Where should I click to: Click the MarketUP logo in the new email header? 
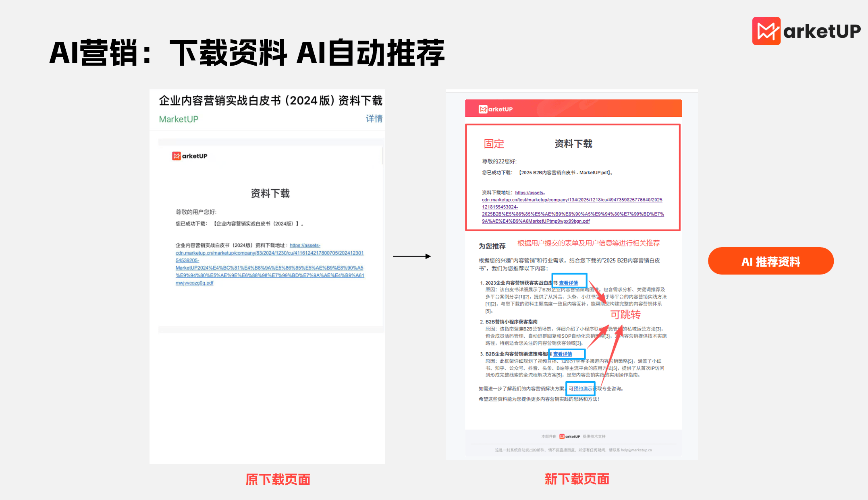pos(496,109)
